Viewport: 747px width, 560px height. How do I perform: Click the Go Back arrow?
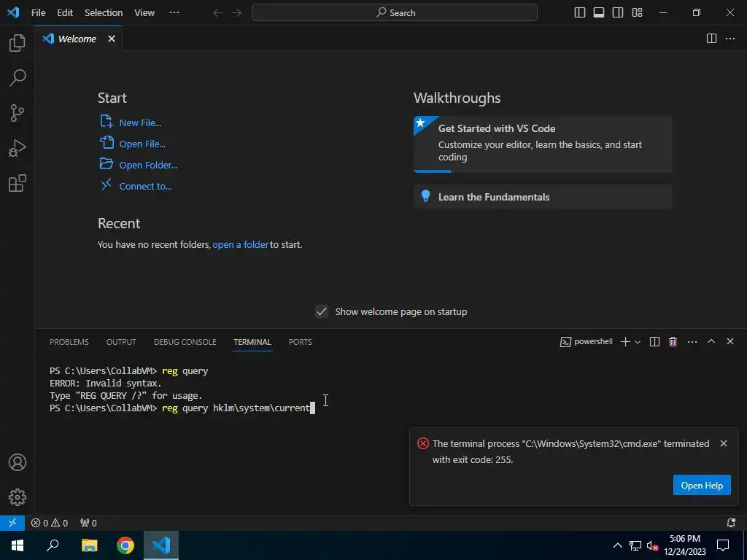click(217, 13)
